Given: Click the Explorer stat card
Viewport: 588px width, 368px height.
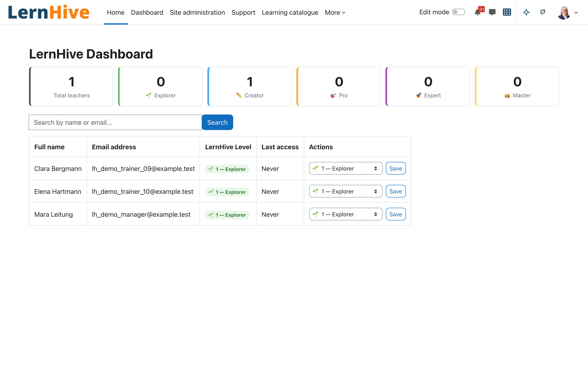Looking at the screenshot, I should point(160,86).
